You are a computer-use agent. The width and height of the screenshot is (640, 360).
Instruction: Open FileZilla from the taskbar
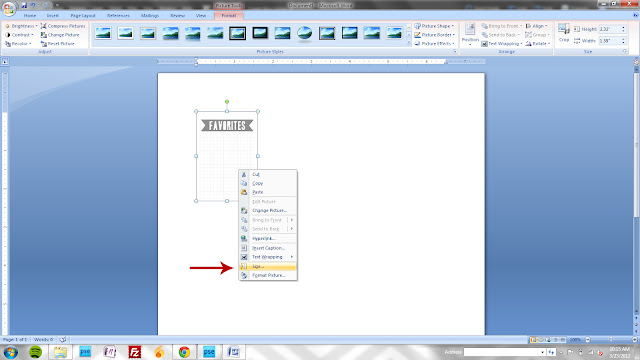pyautogui.click(x=134, y=351)
